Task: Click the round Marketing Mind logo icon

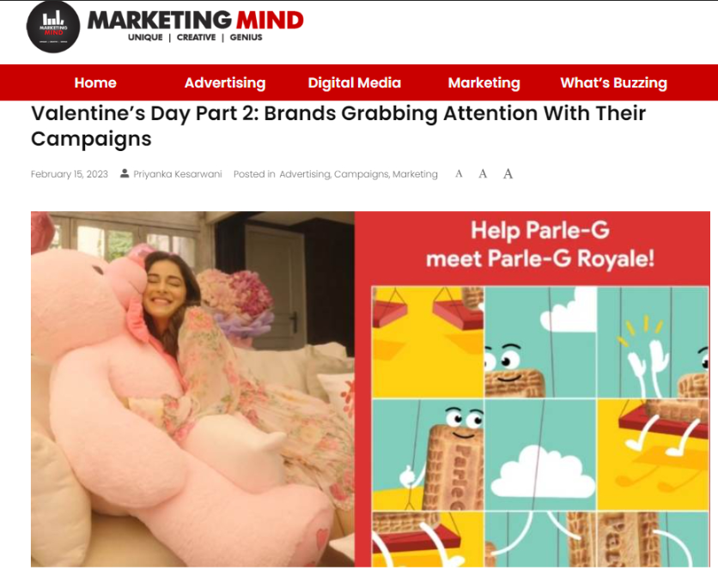Action: (53, 27)
